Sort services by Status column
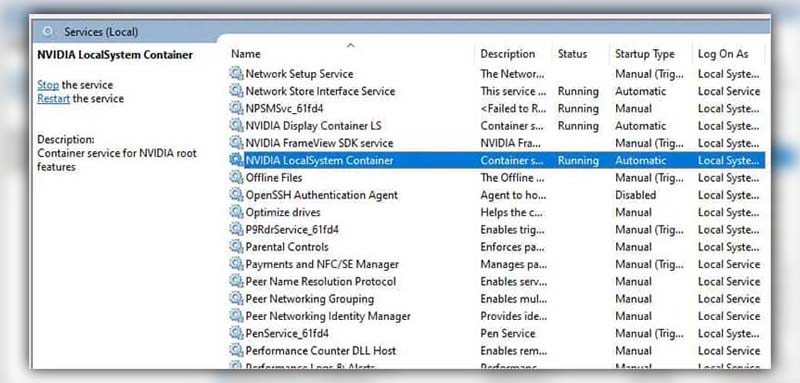This screenshot has width=800, height=383. click(x=572, y=54)
